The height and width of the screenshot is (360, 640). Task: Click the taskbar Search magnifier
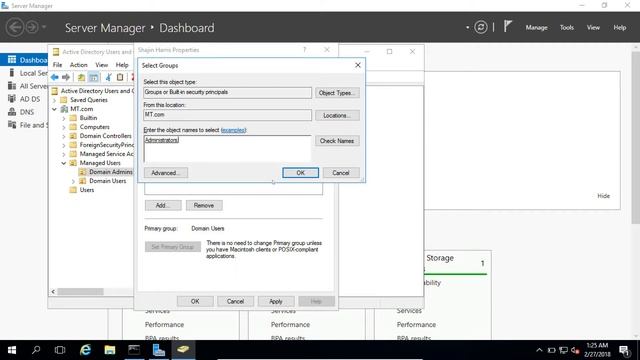(x=36, y=350)
